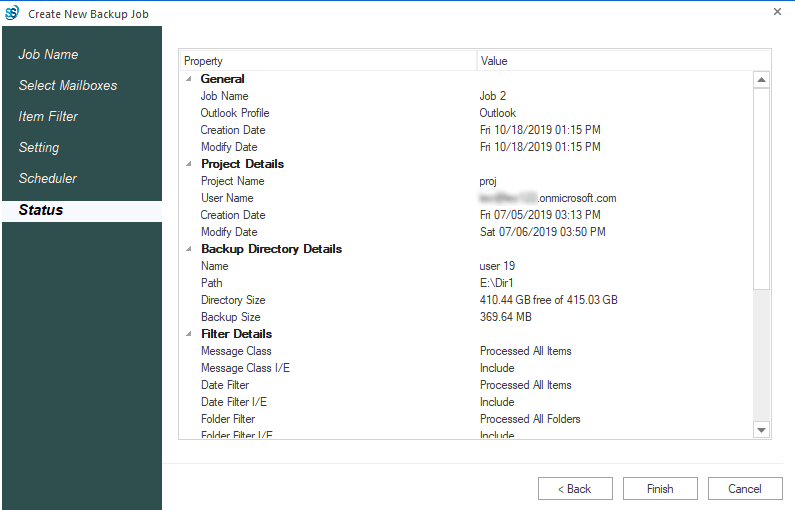
Task: Click the 'proj' value
Action: click(x=488, y=181)
